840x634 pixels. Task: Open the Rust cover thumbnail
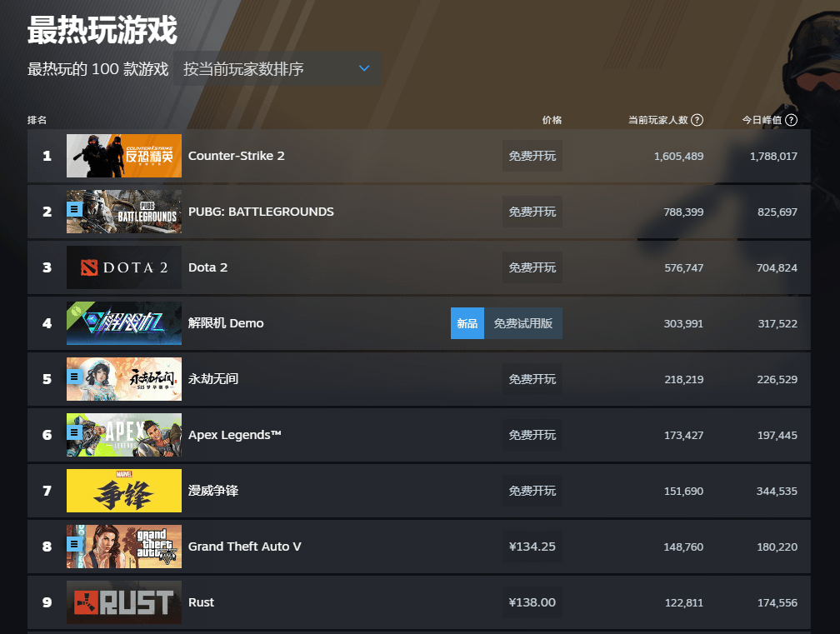pos(123,602)
